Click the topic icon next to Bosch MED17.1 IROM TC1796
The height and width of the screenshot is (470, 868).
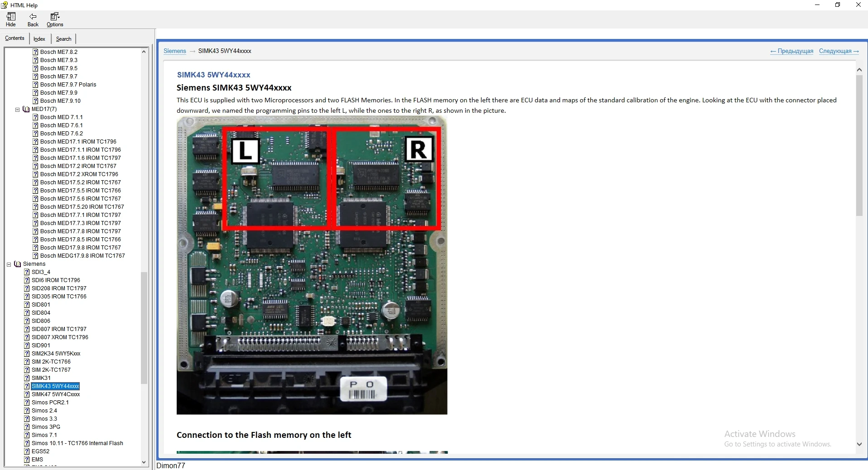(x=35, y=142)
